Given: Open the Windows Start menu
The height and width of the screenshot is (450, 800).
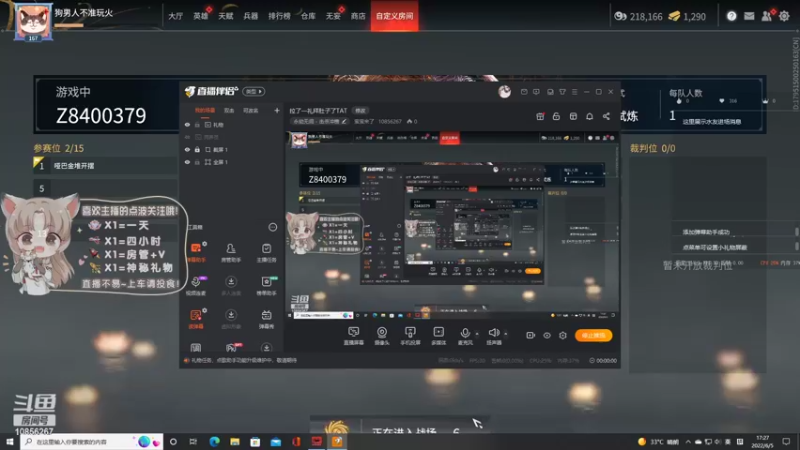Looking at the screenshot, I should click(x=9, y=442).
